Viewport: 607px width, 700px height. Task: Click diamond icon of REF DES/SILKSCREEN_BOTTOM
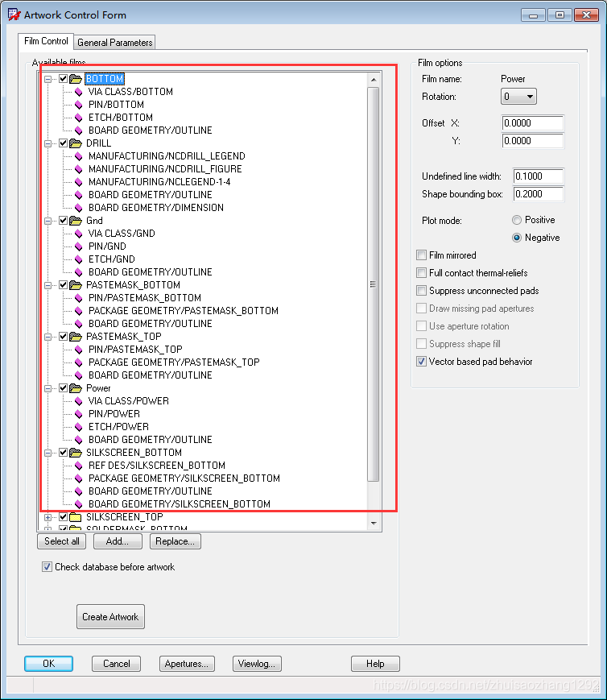click(x=79, y=466)
